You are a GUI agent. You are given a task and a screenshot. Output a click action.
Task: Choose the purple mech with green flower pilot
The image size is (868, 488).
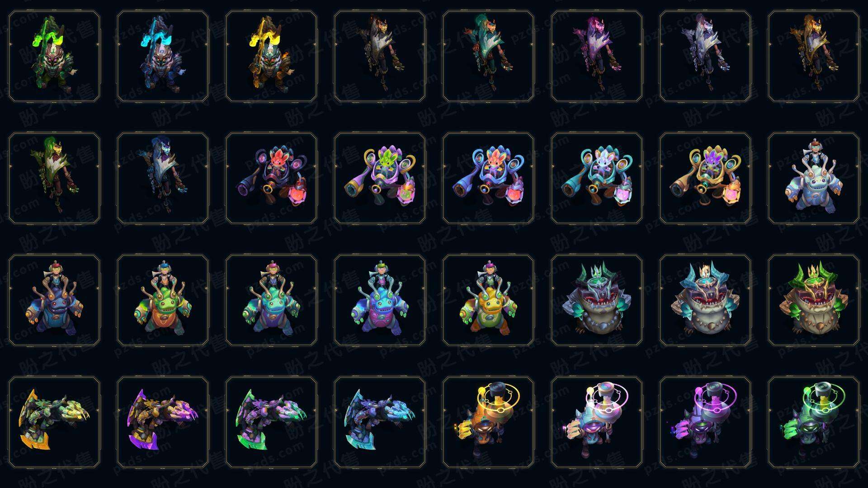380,178
